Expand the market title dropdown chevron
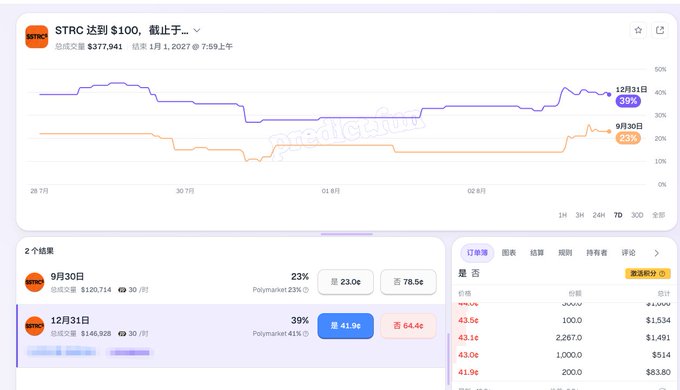Viewport: 680px width, 390px height. (197, 30)
